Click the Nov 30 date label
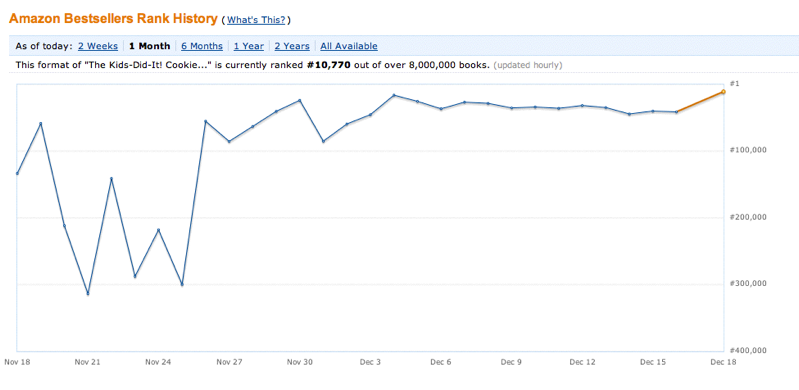Screen dimensions: 799x390 (300, 362)
